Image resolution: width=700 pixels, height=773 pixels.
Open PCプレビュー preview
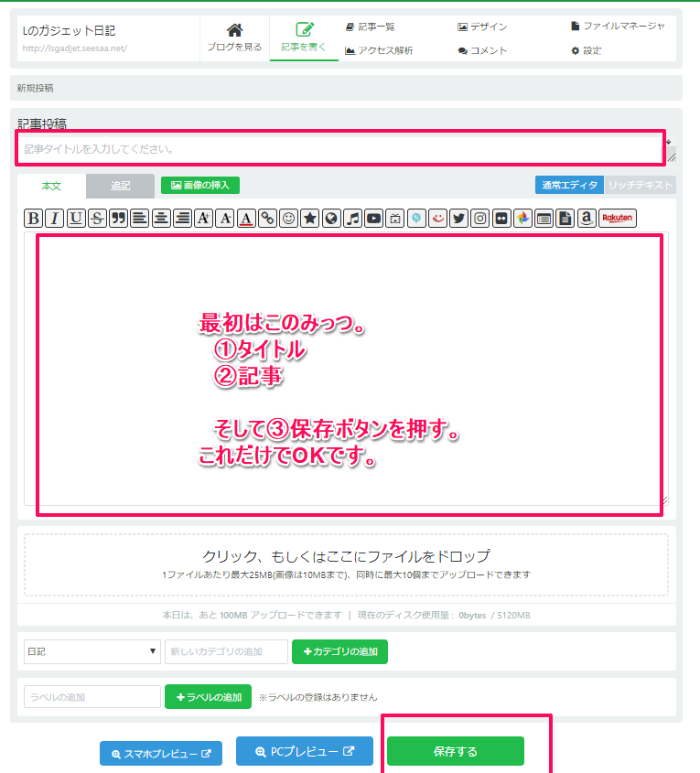304,751
